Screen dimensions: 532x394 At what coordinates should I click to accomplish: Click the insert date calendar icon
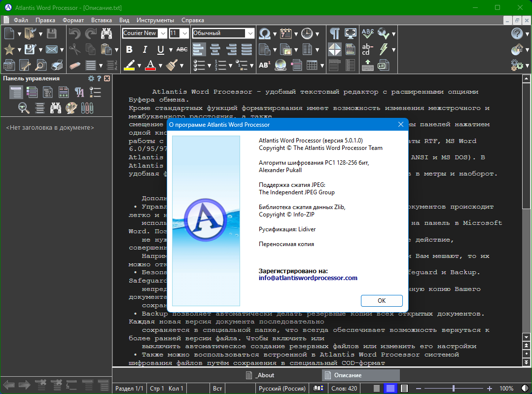point(285,34)
